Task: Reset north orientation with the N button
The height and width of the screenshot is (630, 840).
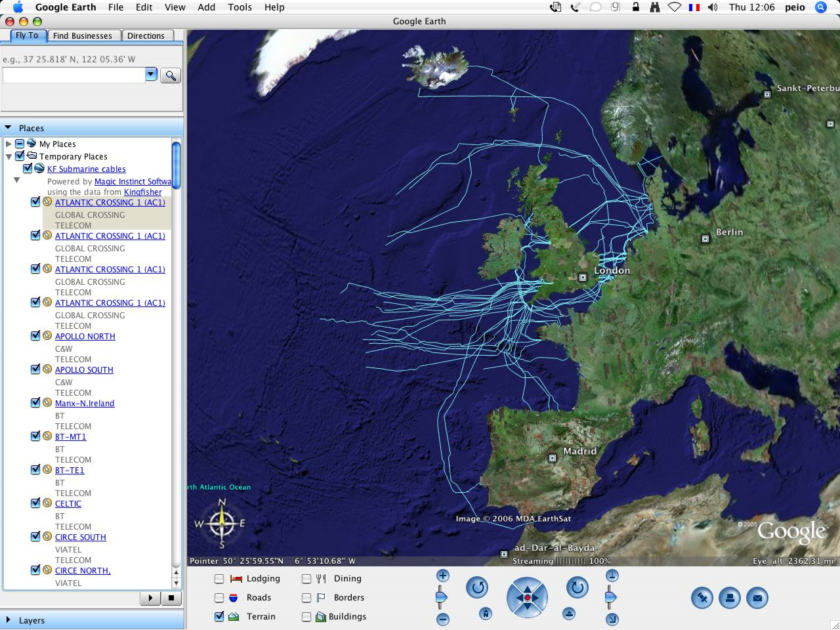Action: (485, 614)
